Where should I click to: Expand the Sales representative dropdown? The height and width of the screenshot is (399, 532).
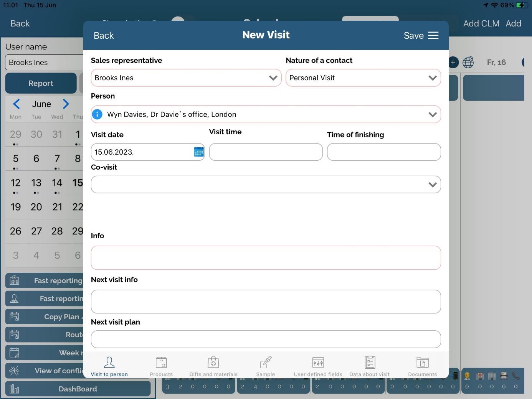click(273, 78)
